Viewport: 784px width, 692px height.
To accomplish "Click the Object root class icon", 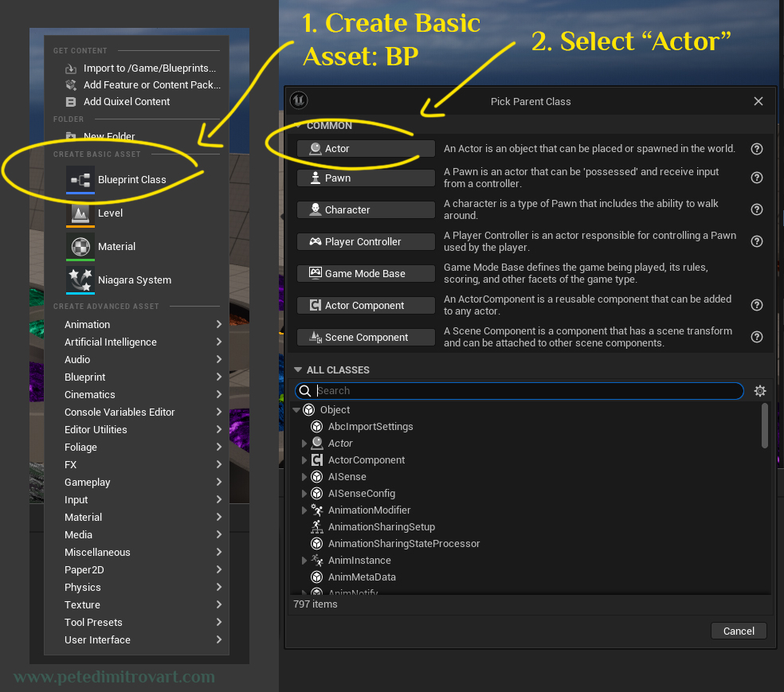I will click(x=309, y=409).
